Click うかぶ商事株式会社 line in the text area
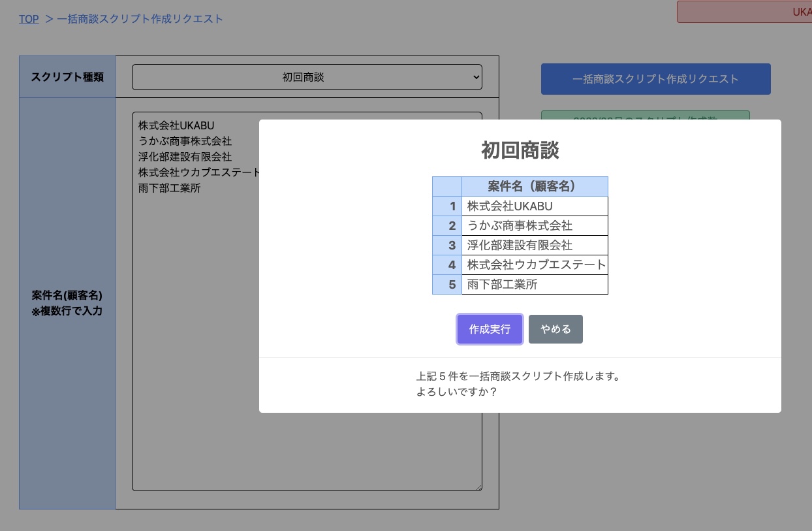812x531 pixels. coord(185,141)
